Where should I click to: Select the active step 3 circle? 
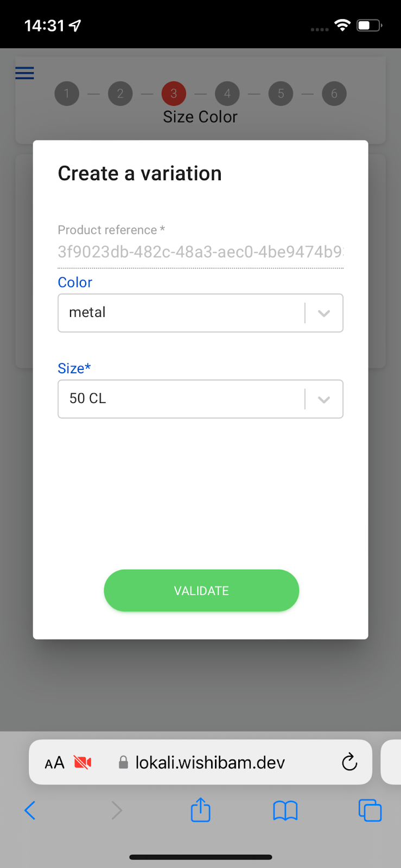[174, 94]
